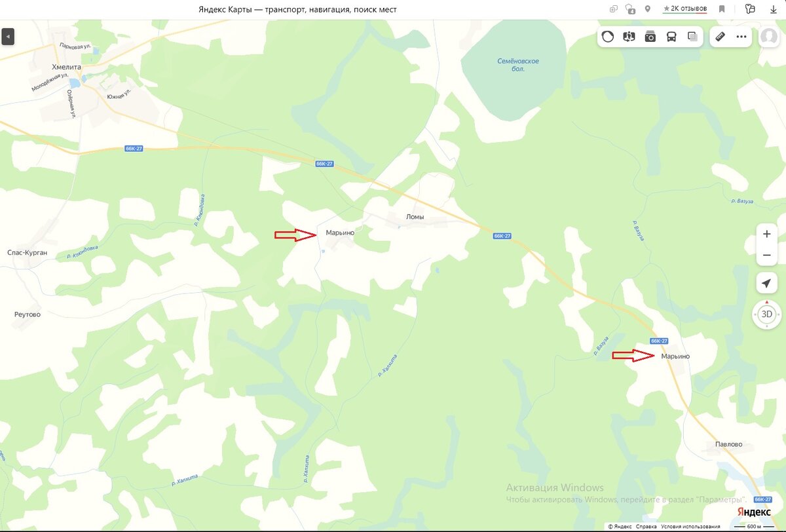
Task: Toggle 3D tilt mode
Action: (767, 314)
